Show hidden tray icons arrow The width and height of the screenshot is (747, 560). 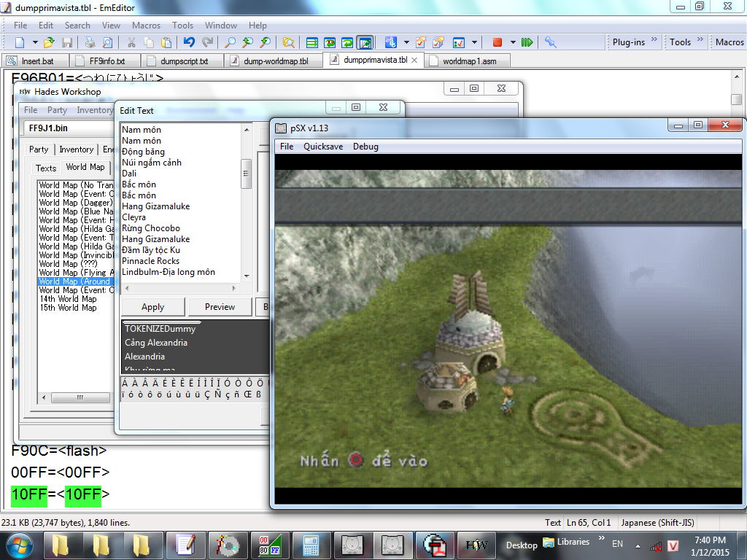[638, 545]
